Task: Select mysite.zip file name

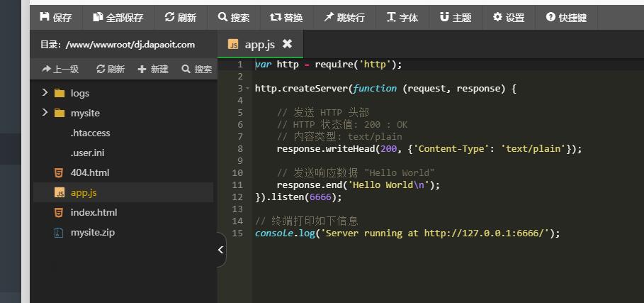Action: click(93, 232)
